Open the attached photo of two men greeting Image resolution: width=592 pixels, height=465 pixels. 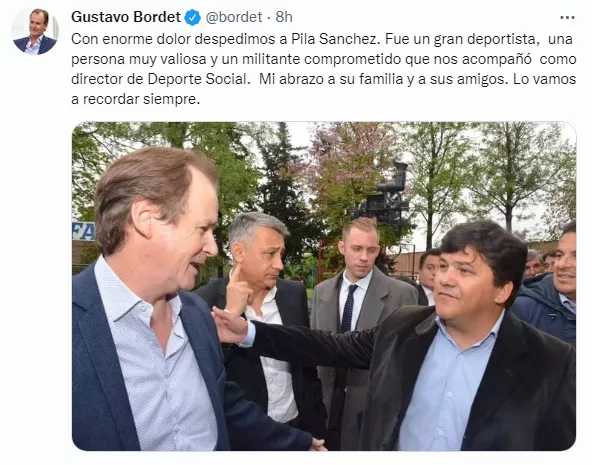324,286
